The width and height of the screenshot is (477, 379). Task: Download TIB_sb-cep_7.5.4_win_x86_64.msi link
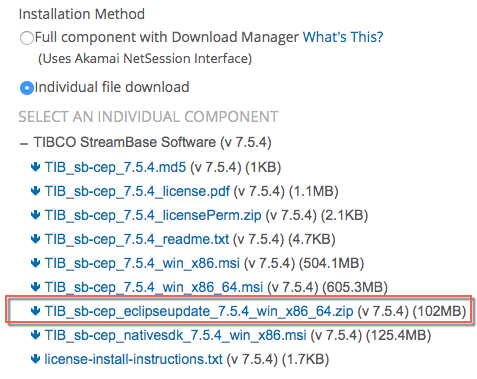[154, 287]
